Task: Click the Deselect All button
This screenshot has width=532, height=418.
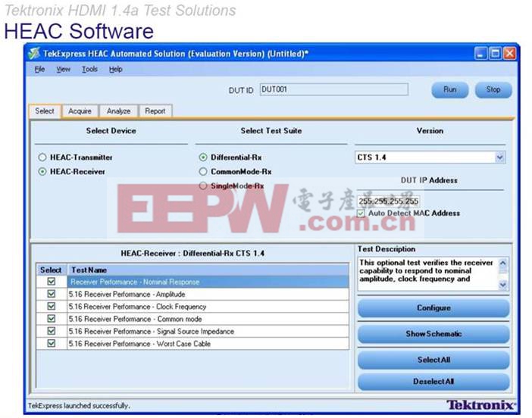Action: pyautogui.click(x=433, y=382)
